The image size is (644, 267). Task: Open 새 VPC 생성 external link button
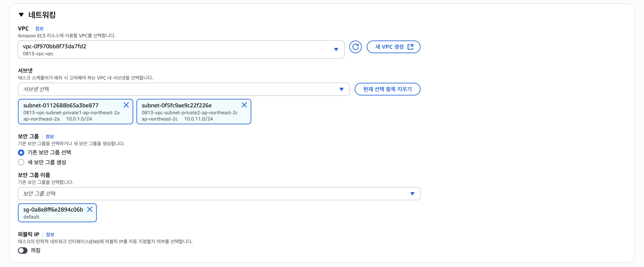[x=390, y=47]
